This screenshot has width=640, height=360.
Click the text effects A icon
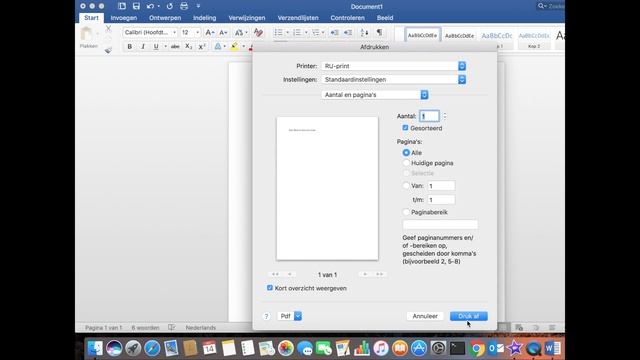pos(218,47)
